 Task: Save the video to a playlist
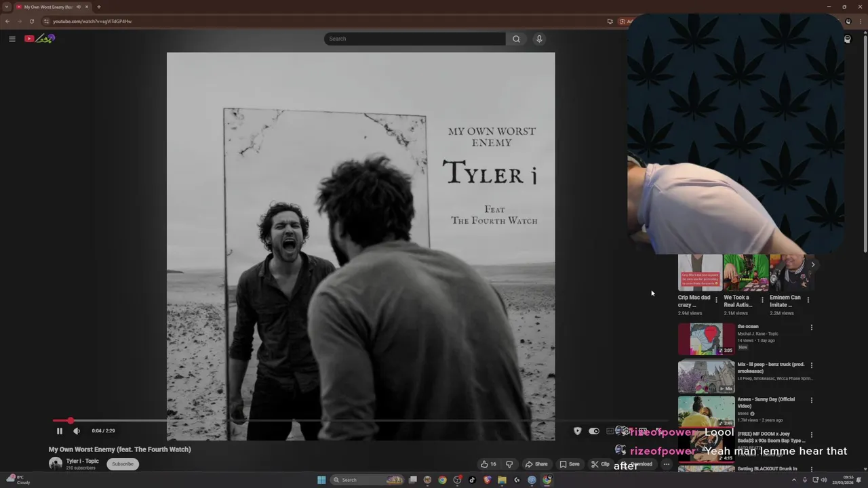click(x=570, y=464)
